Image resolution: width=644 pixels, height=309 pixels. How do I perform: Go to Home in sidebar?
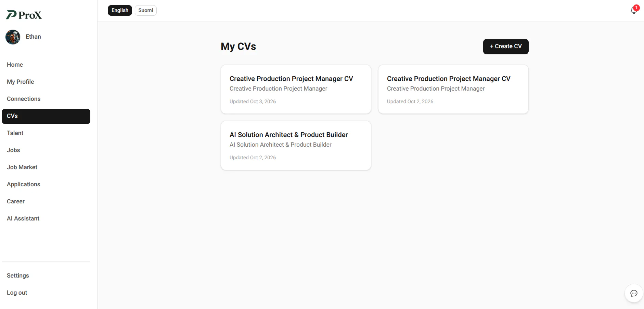[x=46, y=65]
